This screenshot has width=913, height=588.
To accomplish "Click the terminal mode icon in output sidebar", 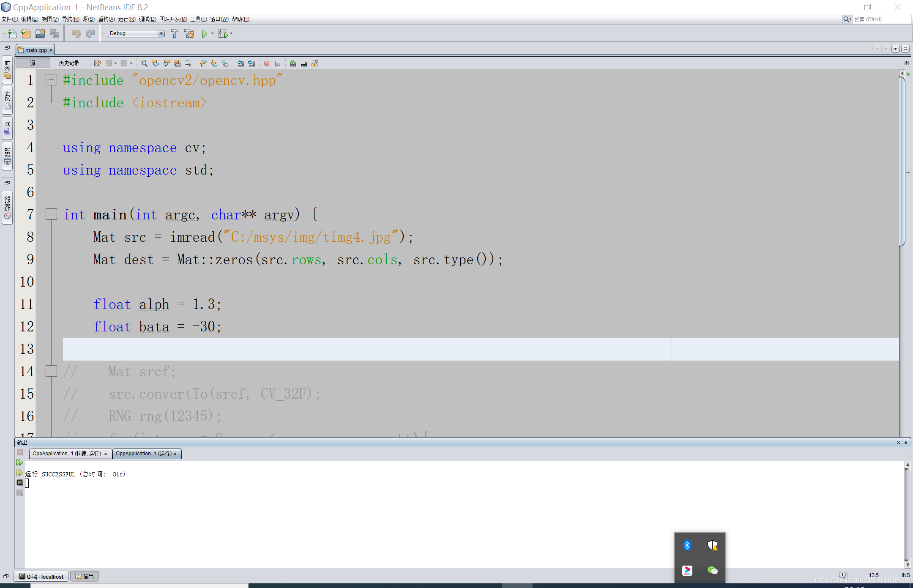I will pos(19,483).
